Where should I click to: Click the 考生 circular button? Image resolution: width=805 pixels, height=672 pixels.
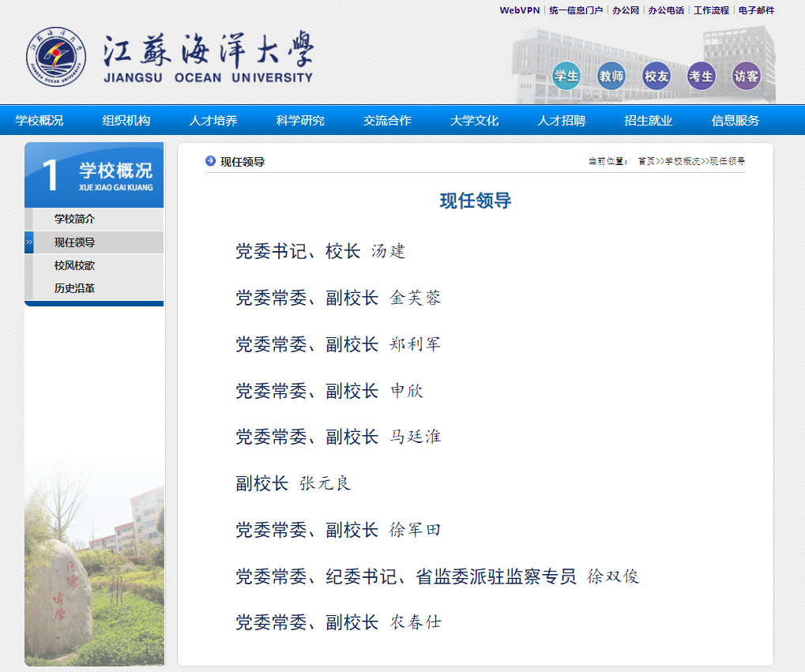click(701, 76)
